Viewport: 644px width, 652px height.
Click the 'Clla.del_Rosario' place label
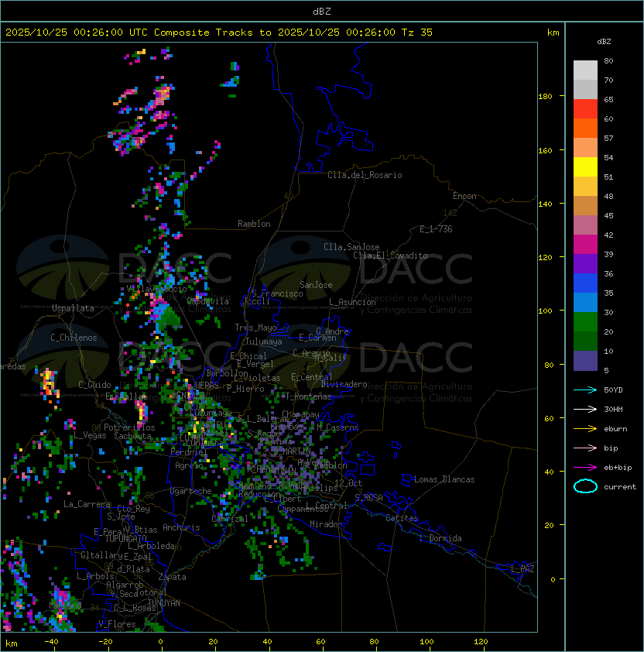tap(365, 175)
